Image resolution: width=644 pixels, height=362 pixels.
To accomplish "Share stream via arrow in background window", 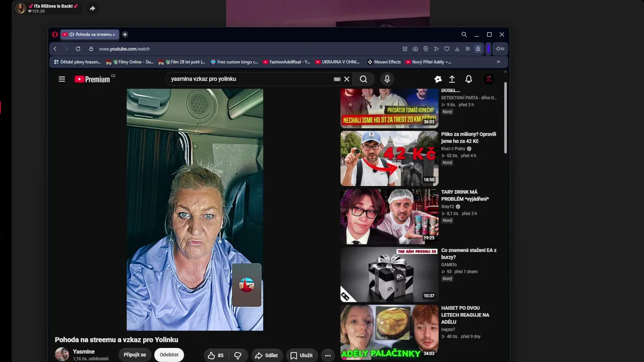I will coord(92,9).
